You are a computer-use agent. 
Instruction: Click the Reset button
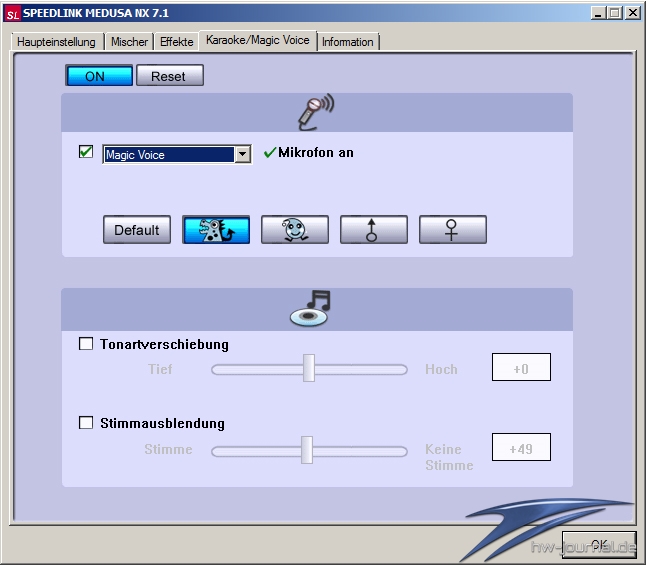(x=170, y=76)
